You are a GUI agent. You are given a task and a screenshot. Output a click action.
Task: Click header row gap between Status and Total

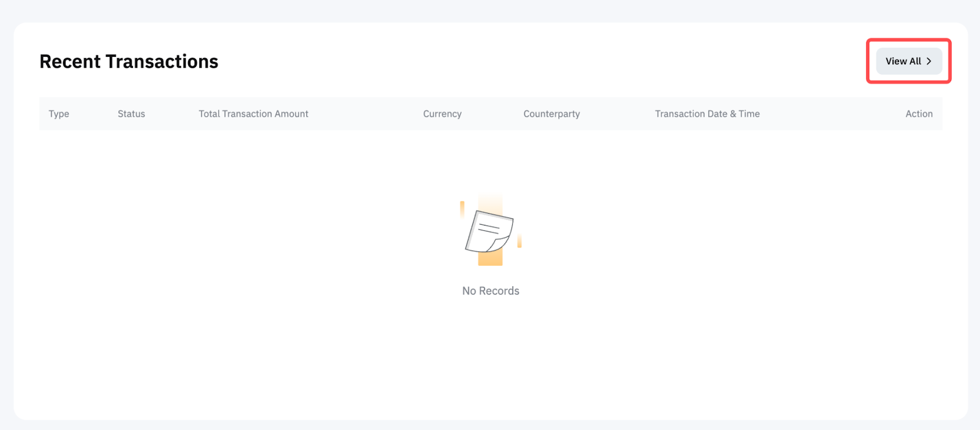171,114
